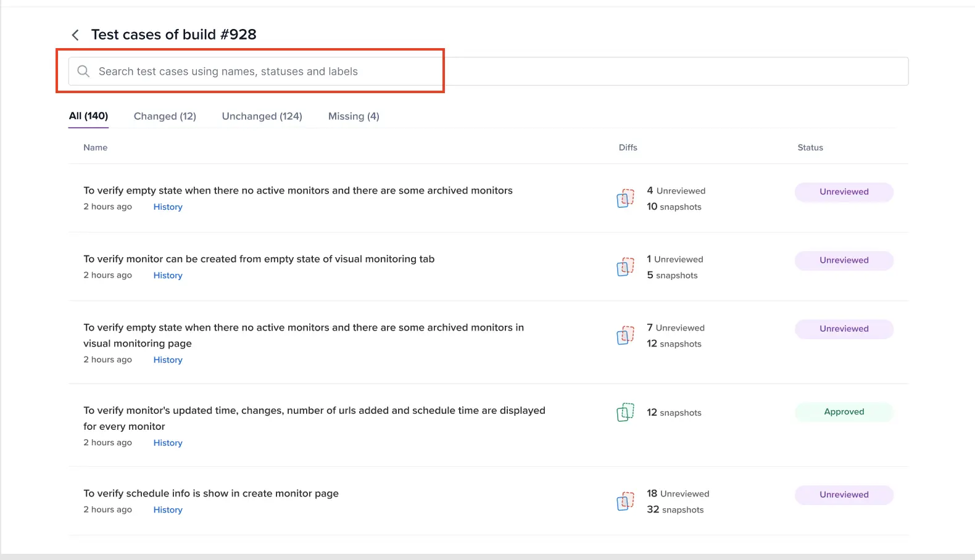Open the Unchanged (124) tab
975x560 pixels.
[262, 116]
